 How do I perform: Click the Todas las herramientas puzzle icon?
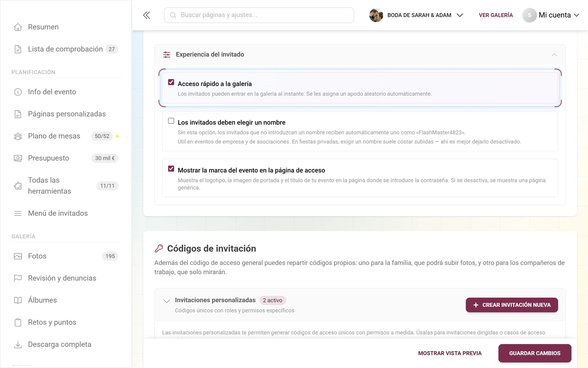click(x=18, y=186)
